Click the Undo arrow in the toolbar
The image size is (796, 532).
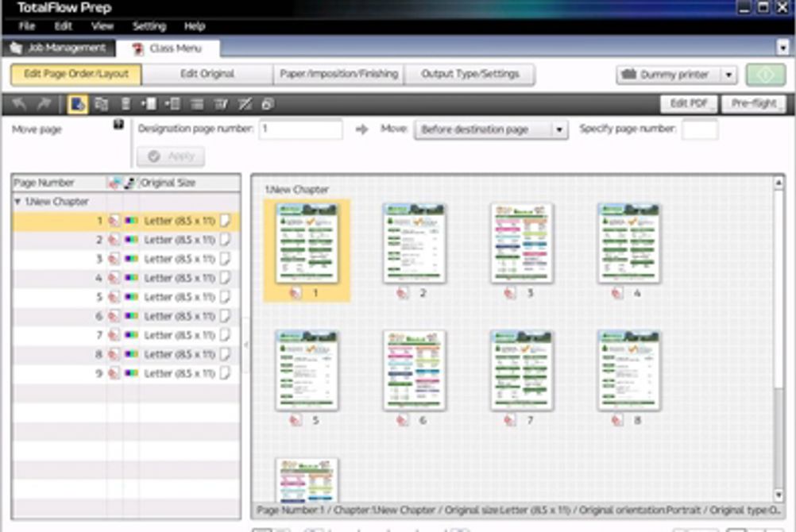pyautogui.click(x=19, y=104)
